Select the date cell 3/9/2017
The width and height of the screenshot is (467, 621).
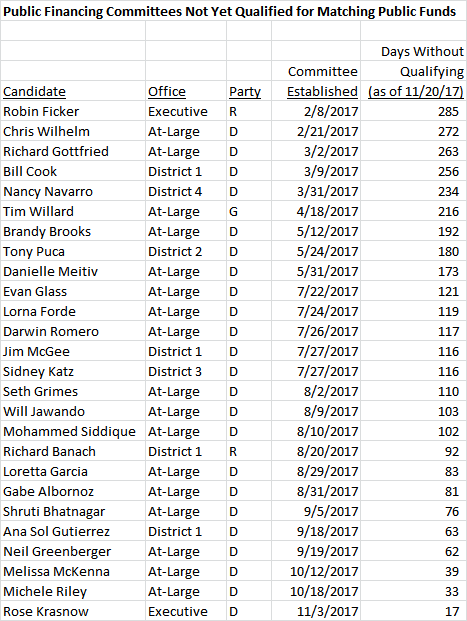tap(316, 171)
